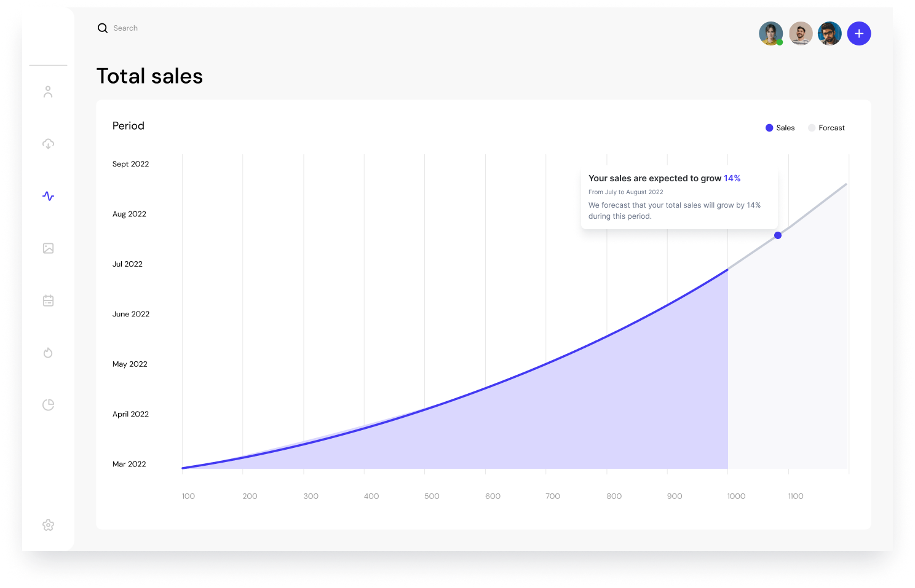Click the search magnifier icon

[x=103, y=28]
